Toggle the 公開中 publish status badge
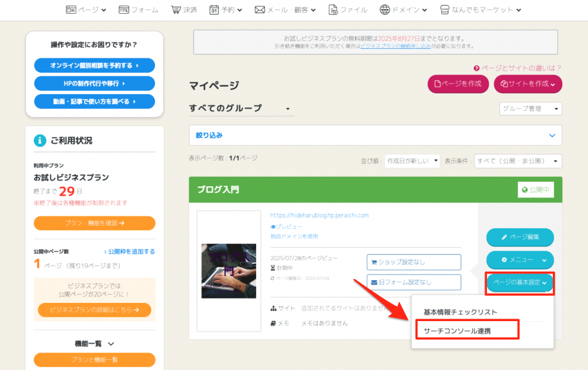The height and width of the screenshot is (370, 588). tap(535, 189)
